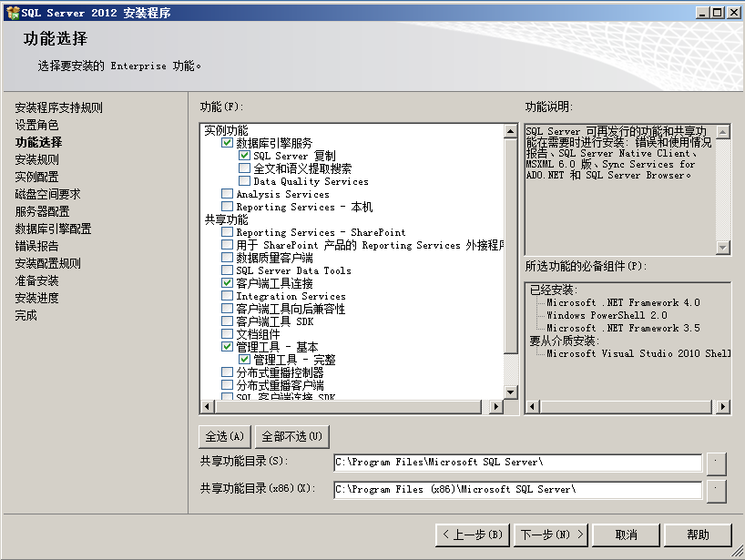Click 功能说明 scroll-up arrow
The height and width of the screenshot is (560, 745).
click(723, 131)
